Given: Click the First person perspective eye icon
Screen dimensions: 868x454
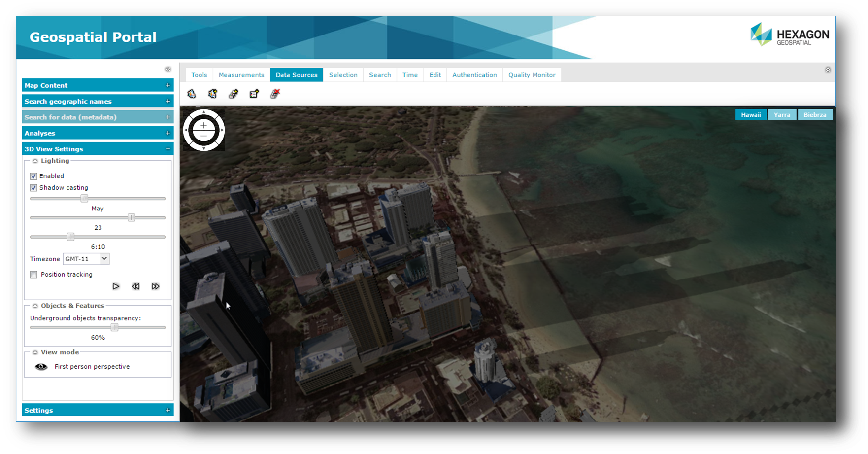Looking at the screenshot, I should click(x=40, y=366).
